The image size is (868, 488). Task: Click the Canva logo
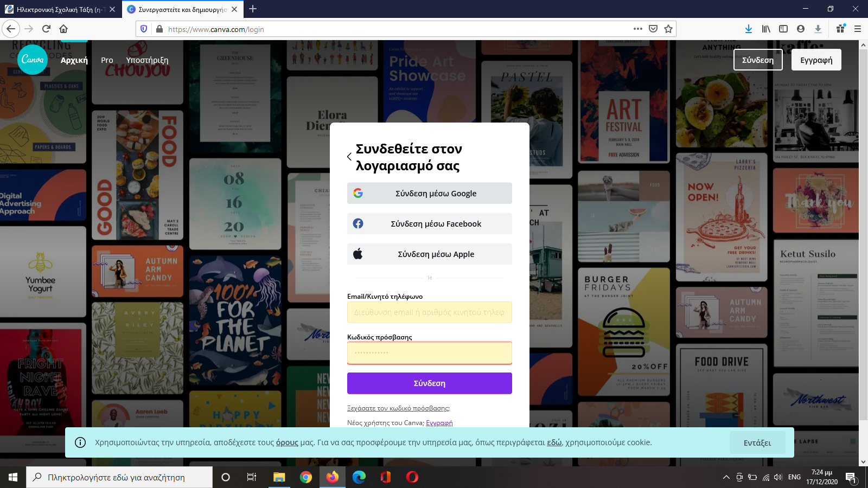(33, 60)
